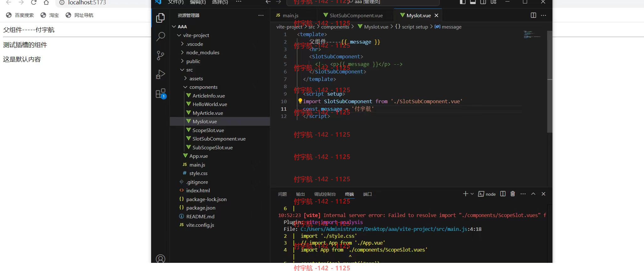Open the 淘宝 bookmark
The image size is (644, 271).
tap(50, 15)
